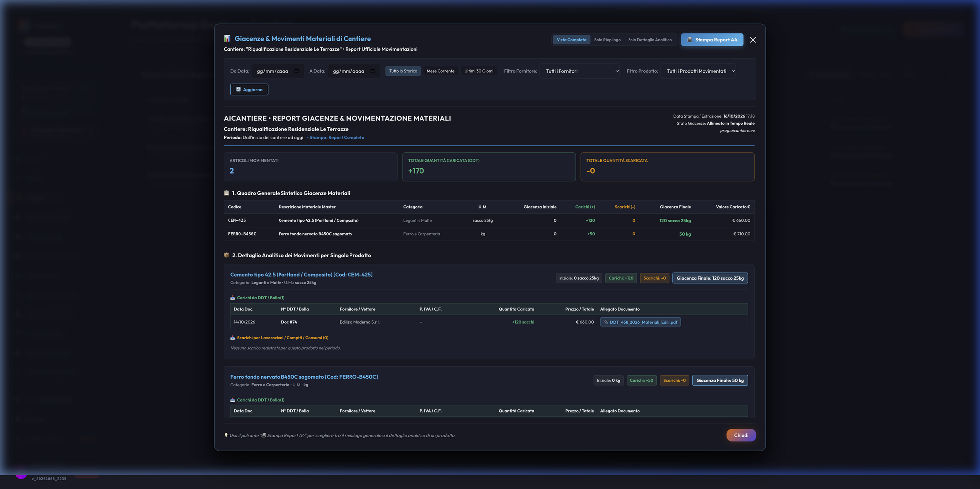Switch to Solo Dettaglio Analitico view
Image resolution: width=980 pixels, height=489 pixels.
point(650,40)
